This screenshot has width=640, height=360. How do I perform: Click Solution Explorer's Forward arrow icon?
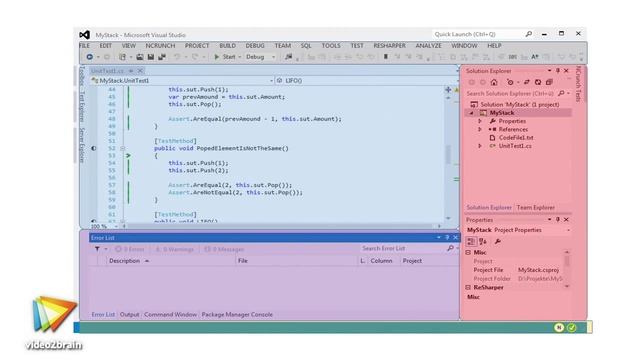pyautogui.click(x=482, y=82)
